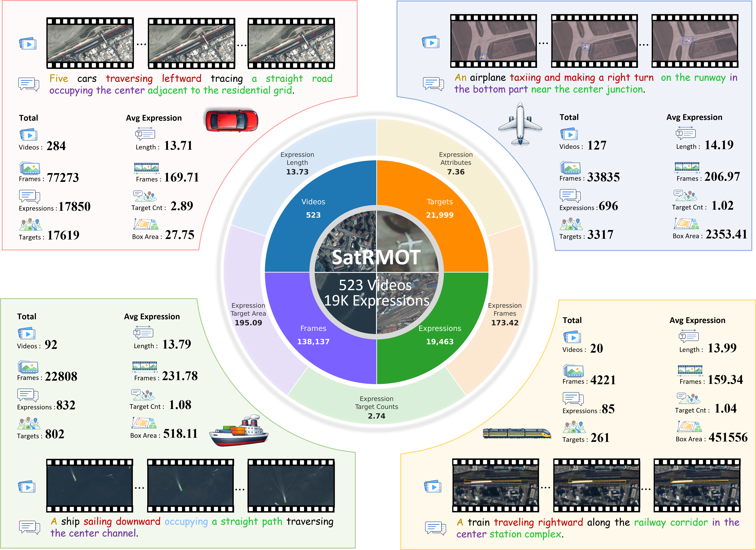Click the train panel value '261'
Viewport: 756px width, 550px height.
tap(600, 438)
